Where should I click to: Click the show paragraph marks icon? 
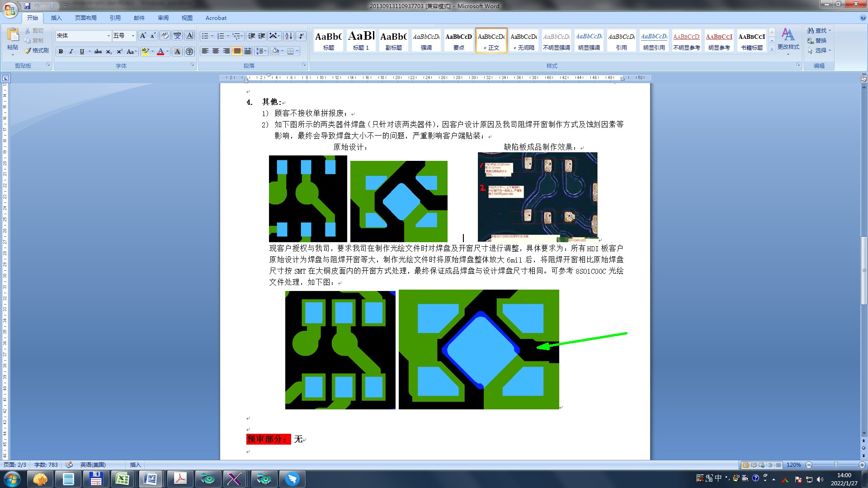pyautogui.click(x=301, y=36)
